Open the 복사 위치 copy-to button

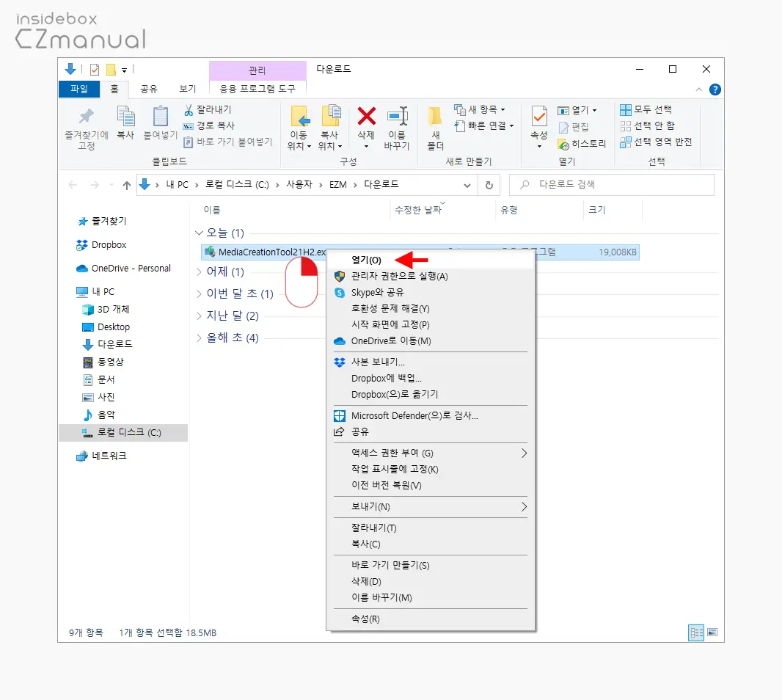(x=329, y=128)
